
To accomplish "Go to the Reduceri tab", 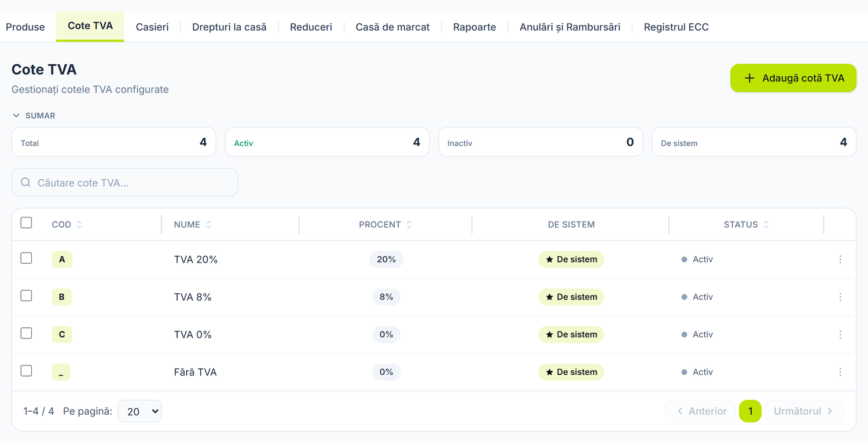I will pyautogui.click(x=311, y=27).
